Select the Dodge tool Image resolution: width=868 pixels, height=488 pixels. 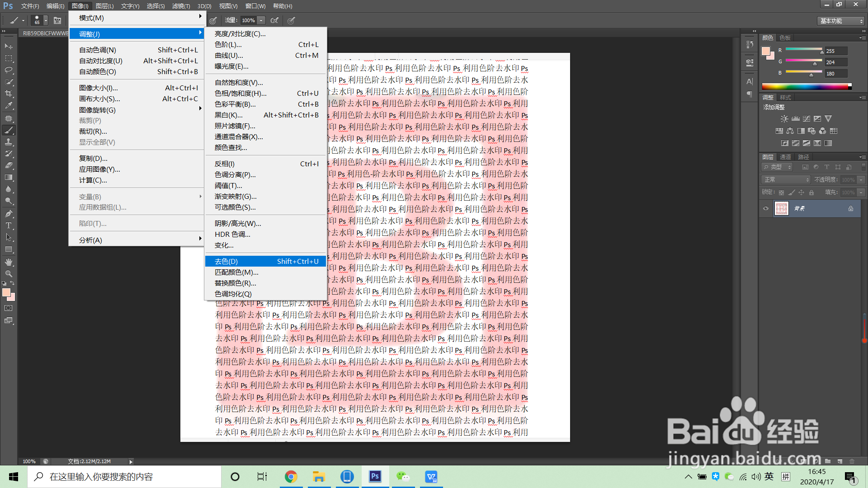pos(9,201)
